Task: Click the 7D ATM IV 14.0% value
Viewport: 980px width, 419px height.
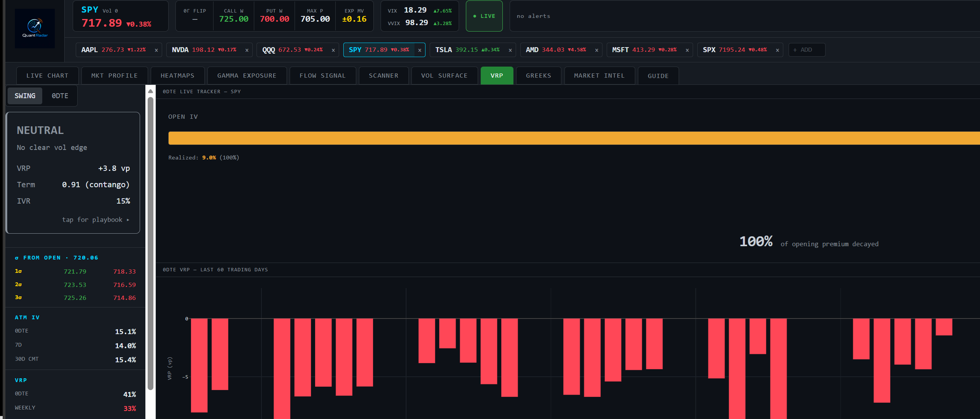Action: point(126,346)
